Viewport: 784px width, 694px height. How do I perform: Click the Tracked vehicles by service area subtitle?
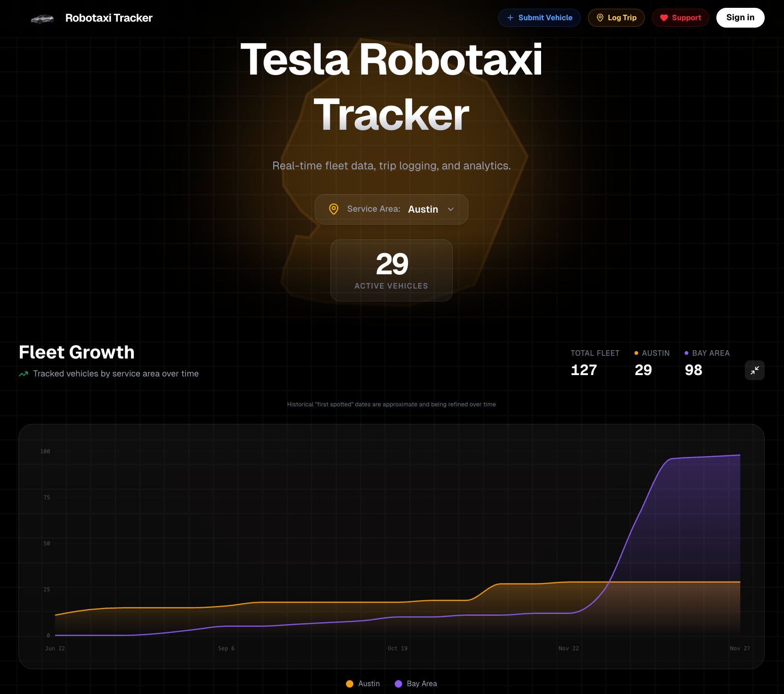(x=116, y=374)
